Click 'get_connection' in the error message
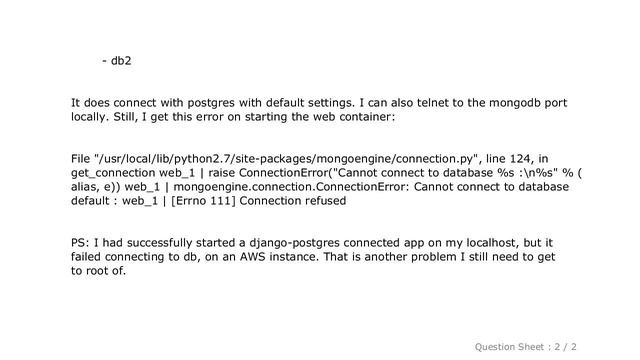The height and width of the screenshot is (360, 640). click(x=113, y=173)
